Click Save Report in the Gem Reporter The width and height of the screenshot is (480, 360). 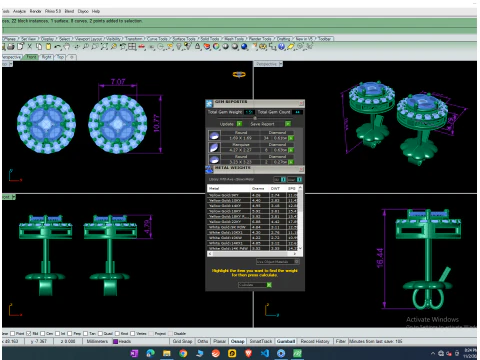pyautogui.click(x=271, y=124)
